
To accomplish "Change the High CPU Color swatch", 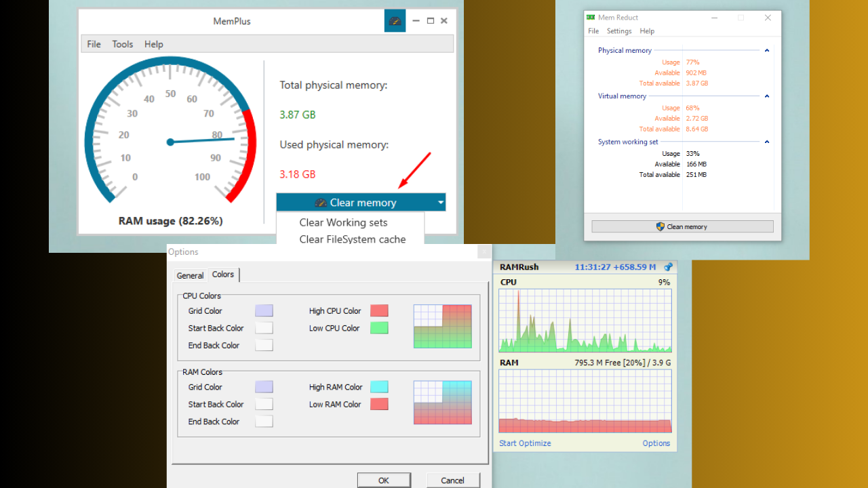I will click(379, 311).
